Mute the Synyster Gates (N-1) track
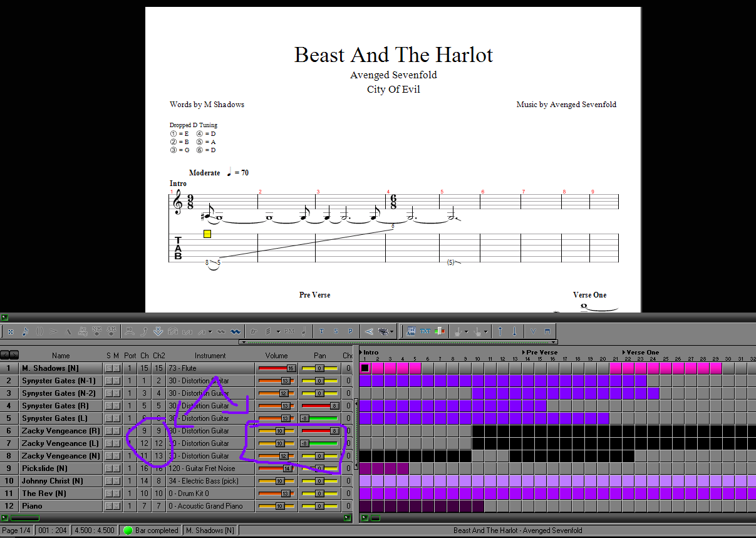 point(117,381)
